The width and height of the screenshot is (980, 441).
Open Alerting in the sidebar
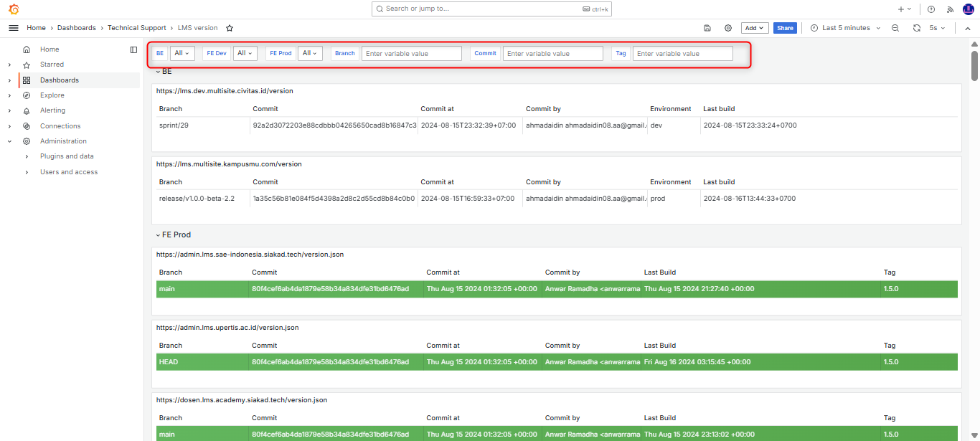52,110
